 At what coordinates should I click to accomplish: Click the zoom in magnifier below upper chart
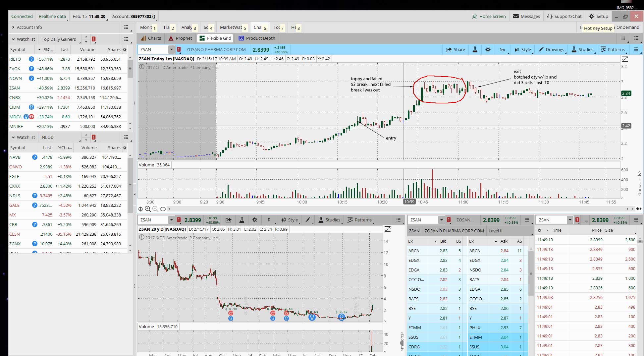[x=148, y=209]
